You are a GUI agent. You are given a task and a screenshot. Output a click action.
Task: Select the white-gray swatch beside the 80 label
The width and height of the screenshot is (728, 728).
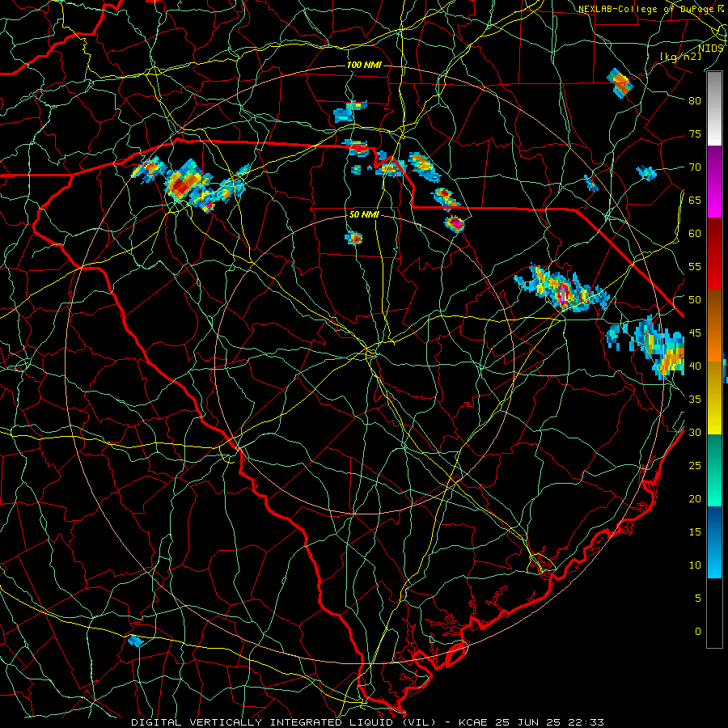(714, 108)
